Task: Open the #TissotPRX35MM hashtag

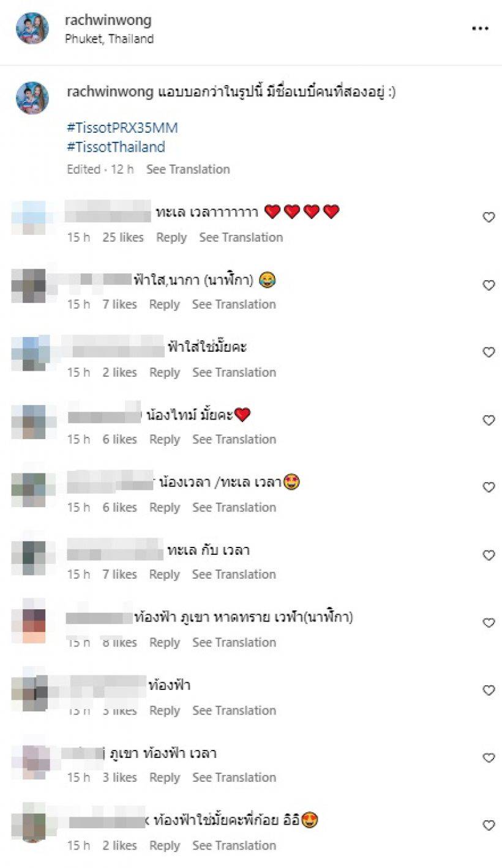Action: tap(122, 128)
